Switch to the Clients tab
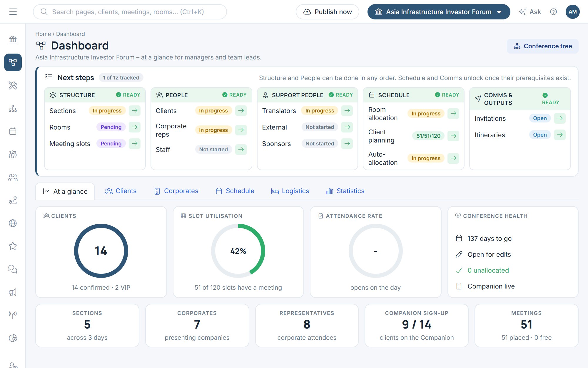588x368 pixels. (121, 191)
